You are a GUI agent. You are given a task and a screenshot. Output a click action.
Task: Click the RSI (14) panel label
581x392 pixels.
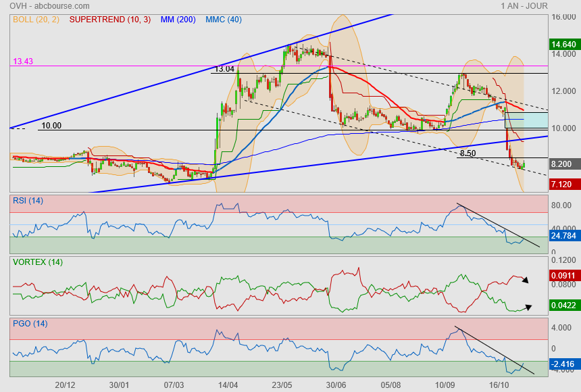click(x=29, y=200)
